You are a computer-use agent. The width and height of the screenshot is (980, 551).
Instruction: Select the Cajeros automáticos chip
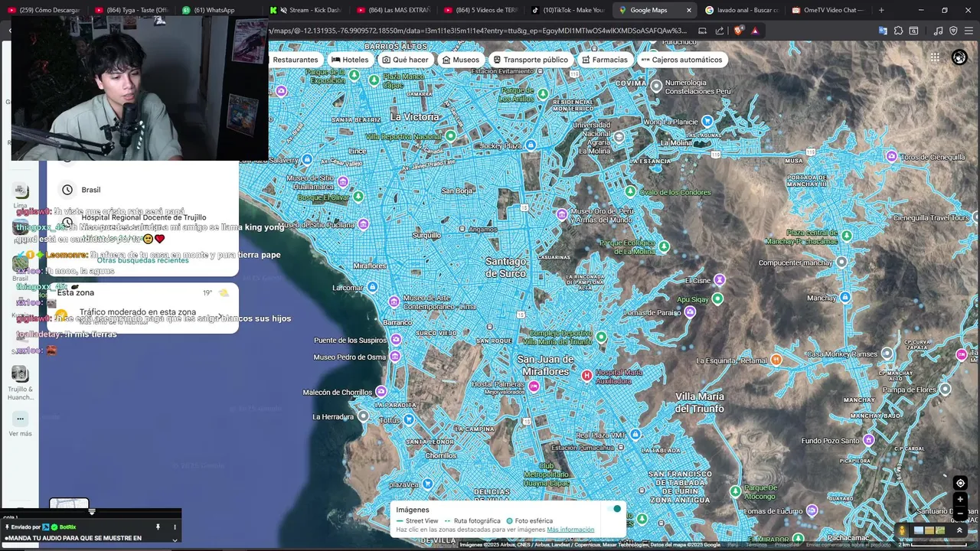(682, 60)
